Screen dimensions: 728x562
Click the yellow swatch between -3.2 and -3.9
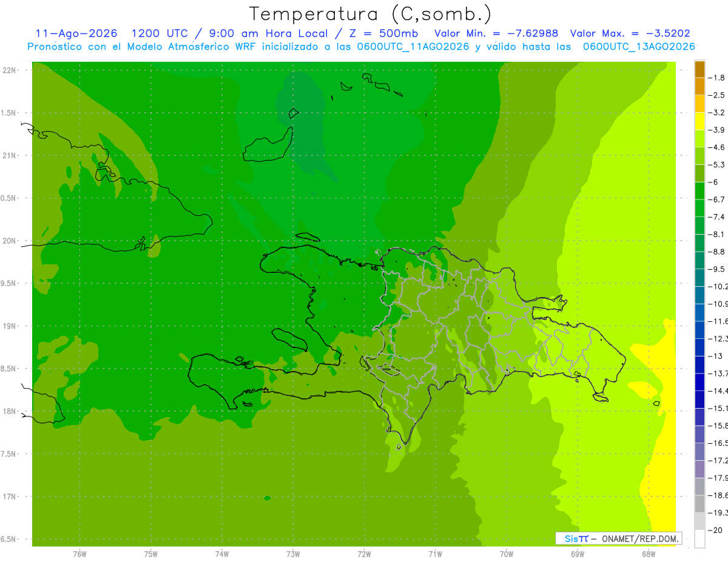point(699,121)
